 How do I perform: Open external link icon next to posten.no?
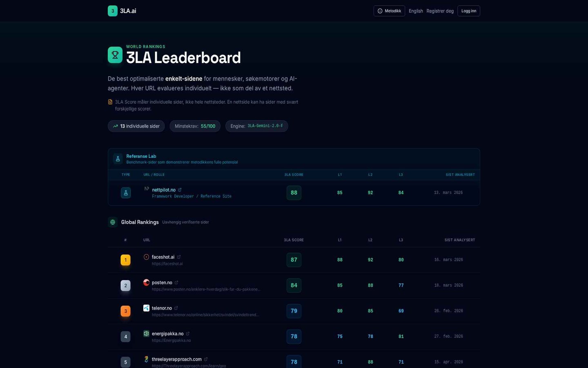tap(176, 283)
